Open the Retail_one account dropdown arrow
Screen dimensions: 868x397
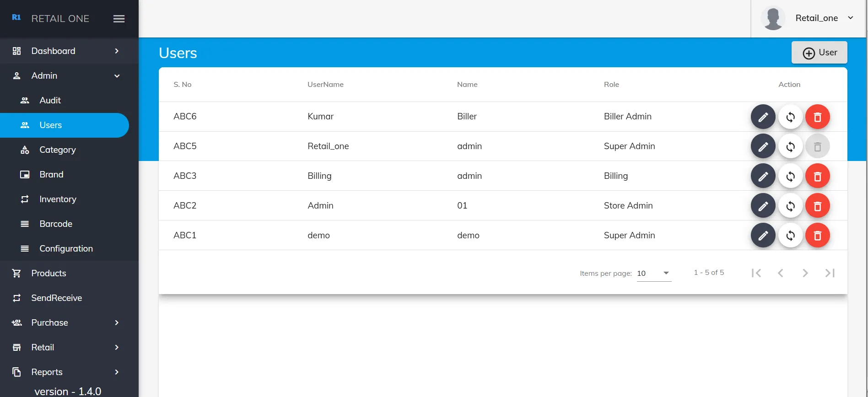coord(850,18)
